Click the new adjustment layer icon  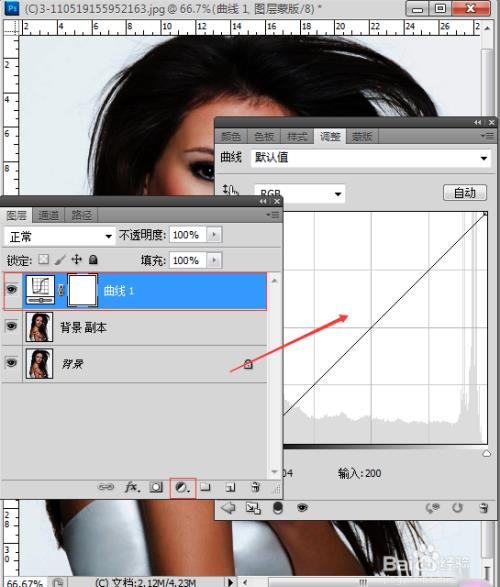183,488
